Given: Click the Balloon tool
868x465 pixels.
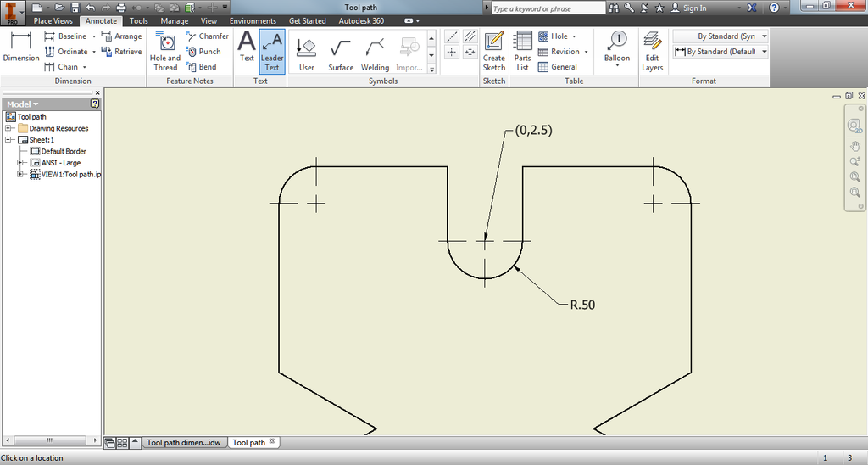Looking at the screenshot, I should pyautogui.click(x=617, y=47).
